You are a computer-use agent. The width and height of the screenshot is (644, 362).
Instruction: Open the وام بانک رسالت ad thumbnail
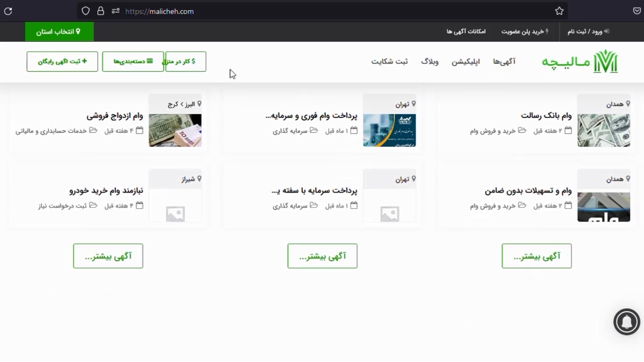click(x=603, y=130)
